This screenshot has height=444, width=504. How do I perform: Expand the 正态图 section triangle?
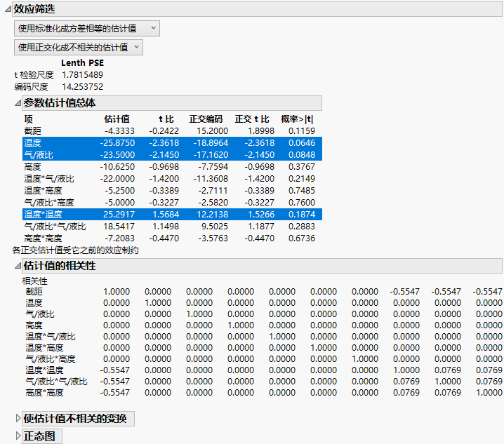18,436
